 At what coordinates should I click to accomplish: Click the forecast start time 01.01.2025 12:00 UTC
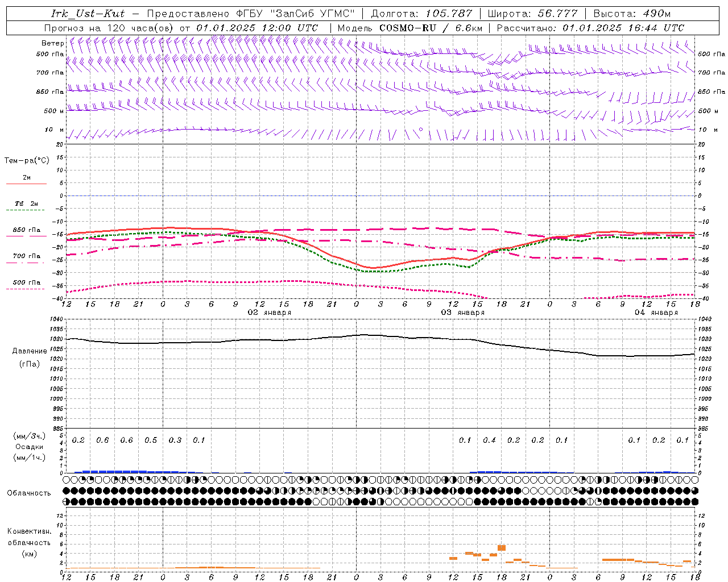pos(257,27)
